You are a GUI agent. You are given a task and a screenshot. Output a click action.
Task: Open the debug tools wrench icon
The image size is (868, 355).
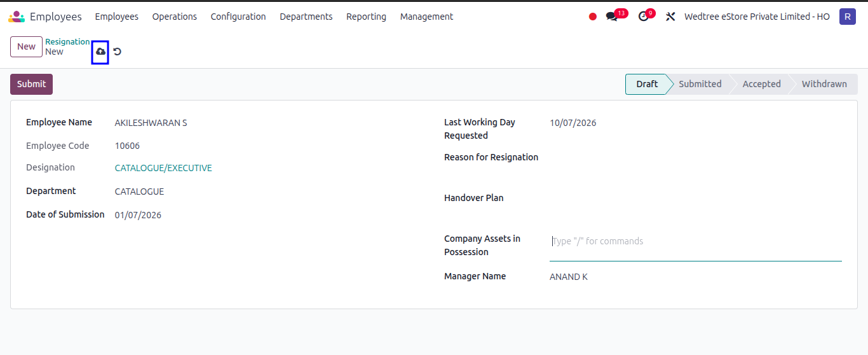pos(670,17)
